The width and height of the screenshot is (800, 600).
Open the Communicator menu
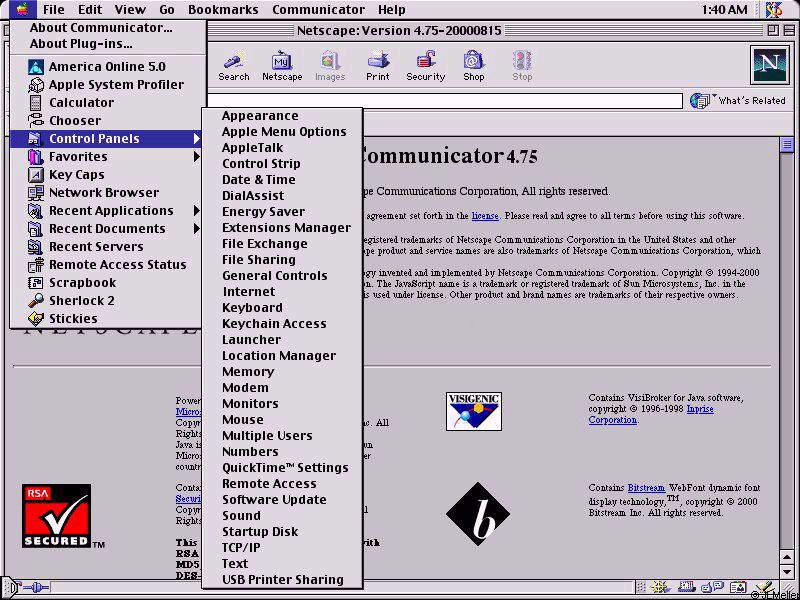click(x=318, y=10)
